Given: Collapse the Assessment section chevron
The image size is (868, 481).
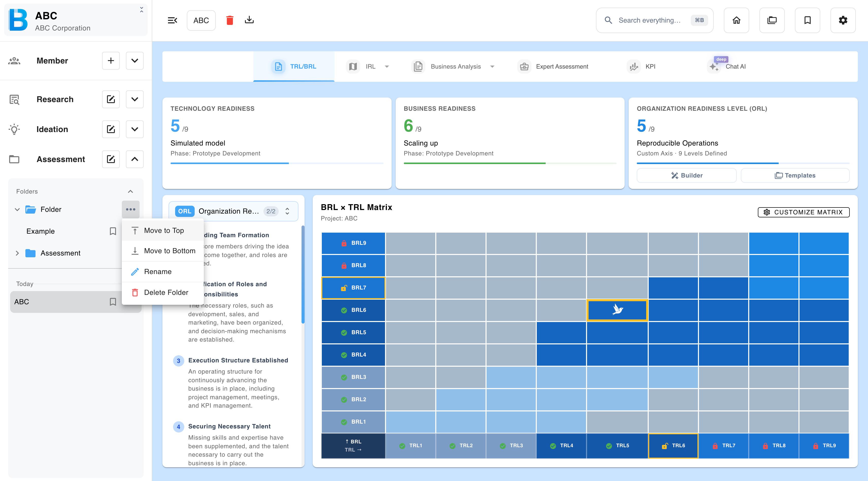Looking at the screenshot, I should click(135, 159).
